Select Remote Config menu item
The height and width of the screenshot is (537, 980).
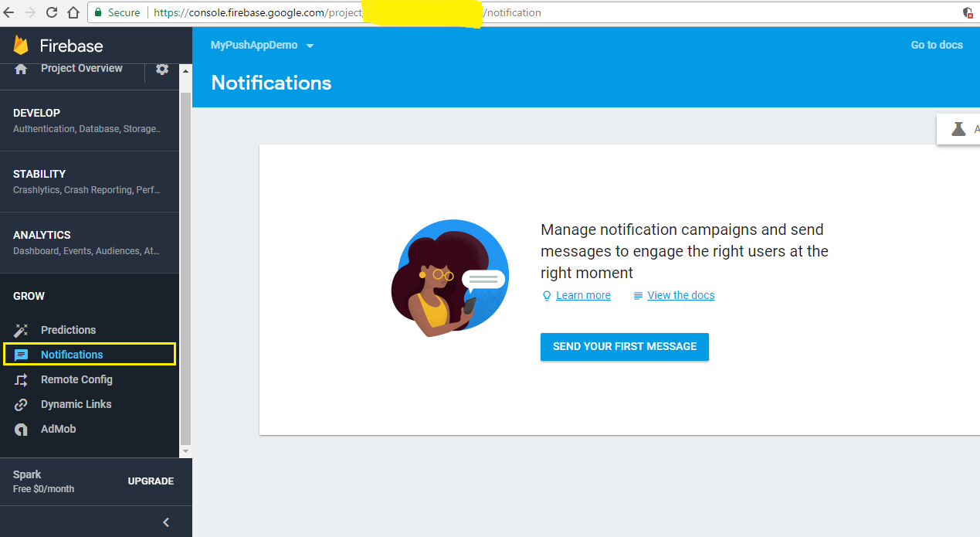90,379
